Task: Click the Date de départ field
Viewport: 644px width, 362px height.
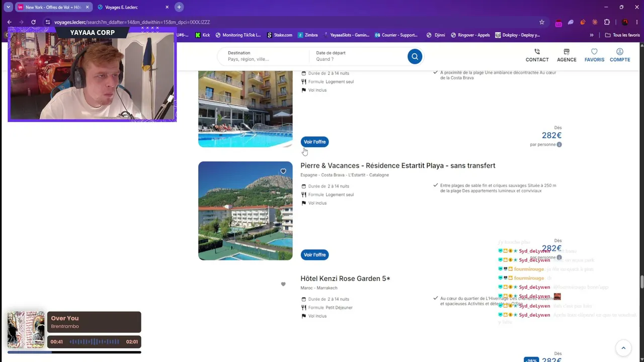Action: [357, 56]
